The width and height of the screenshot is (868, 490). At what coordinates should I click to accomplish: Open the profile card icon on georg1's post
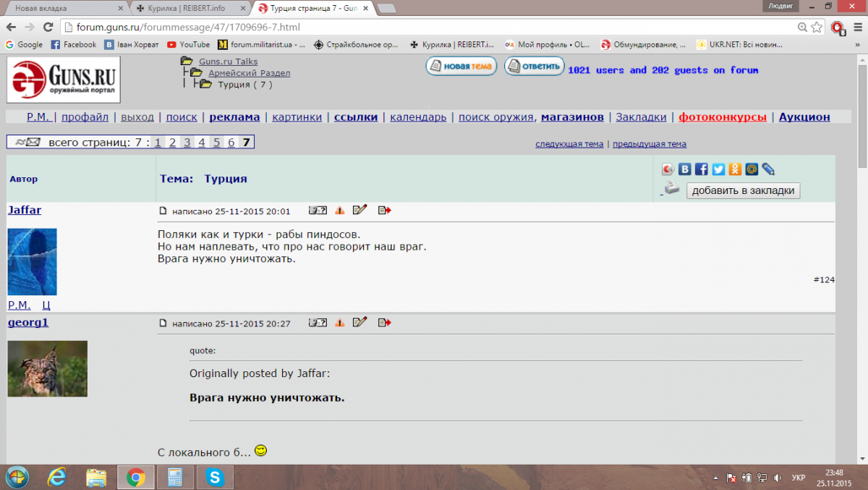[318, 323]
